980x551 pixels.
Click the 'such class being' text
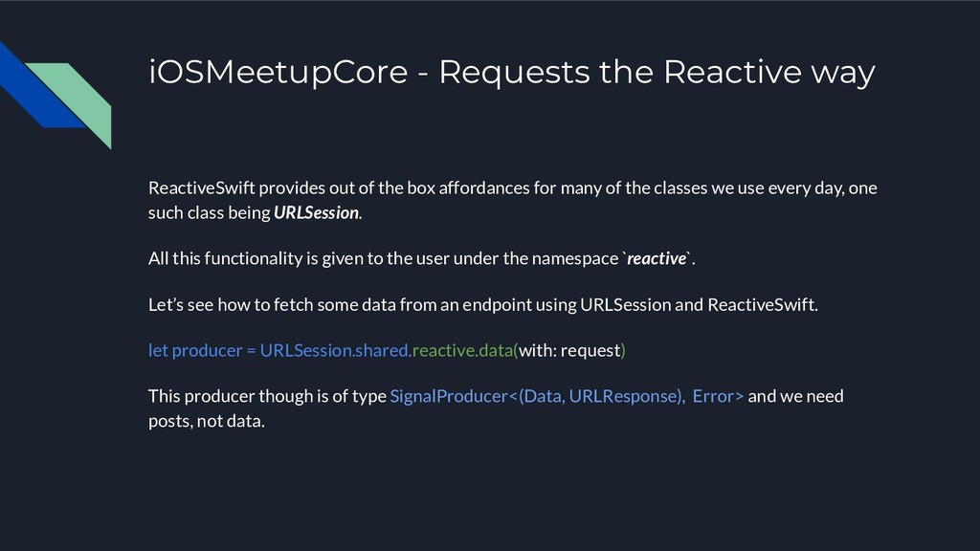tap(210, 213)
